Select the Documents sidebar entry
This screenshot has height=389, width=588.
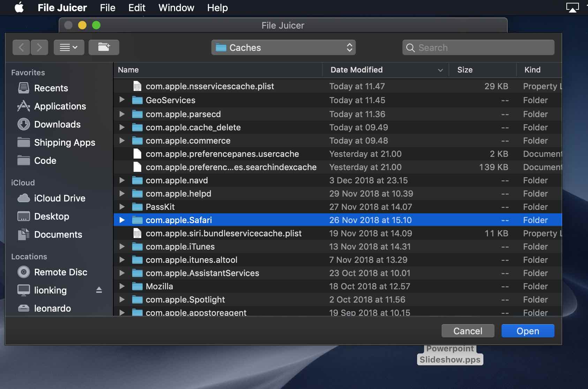(x=58, y=235)
